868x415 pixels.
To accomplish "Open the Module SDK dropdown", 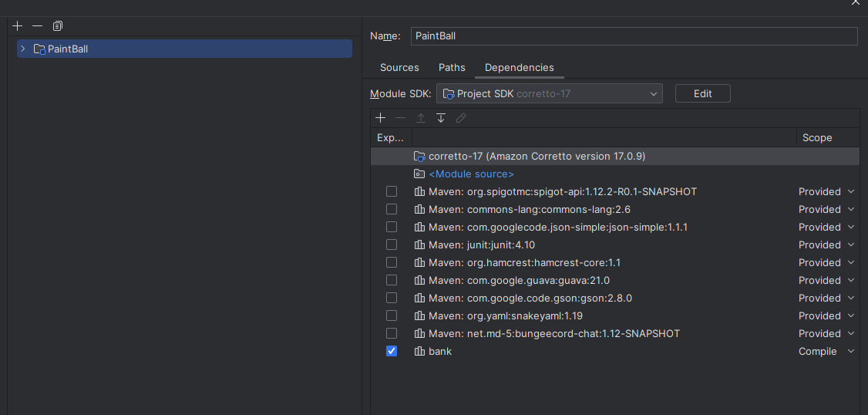I will click(x=549, y=93).
